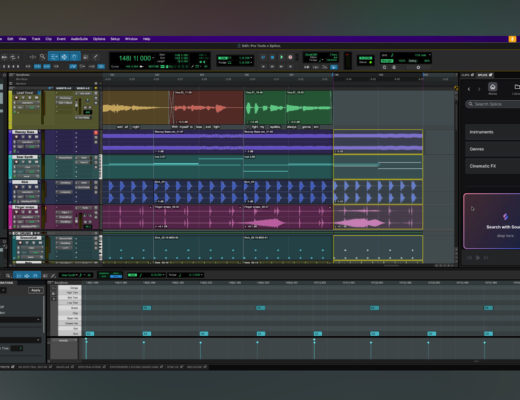Open the View menu
The image size is (520, 400).
22,39
